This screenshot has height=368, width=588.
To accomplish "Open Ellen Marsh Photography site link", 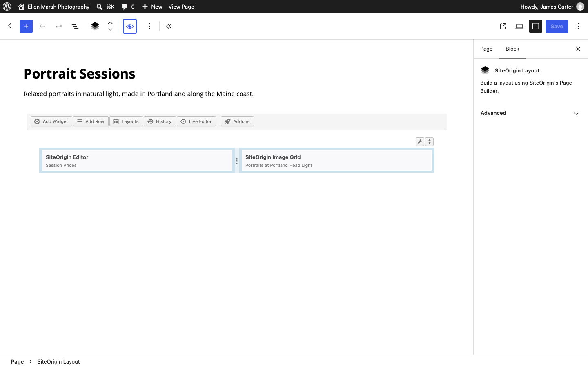I will [x=53, y=7].
